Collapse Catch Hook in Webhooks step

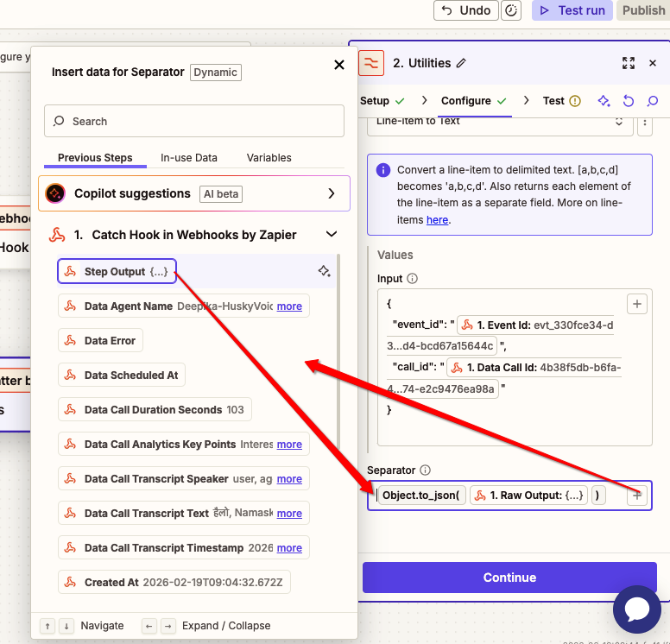[x=331, y=234]
